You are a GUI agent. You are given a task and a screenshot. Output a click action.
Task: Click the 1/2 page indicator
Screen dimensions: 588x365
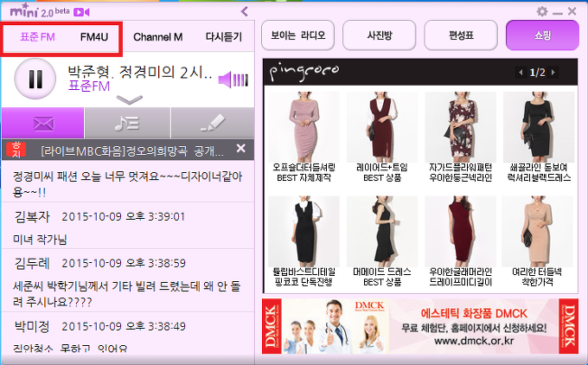coord(537,72)
